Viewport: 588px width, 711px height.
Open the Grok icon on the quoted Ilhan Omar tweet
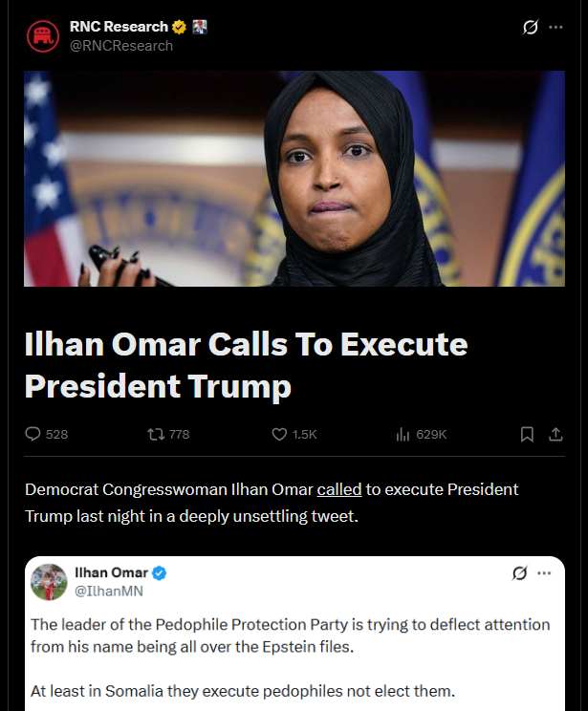[519, 573]
